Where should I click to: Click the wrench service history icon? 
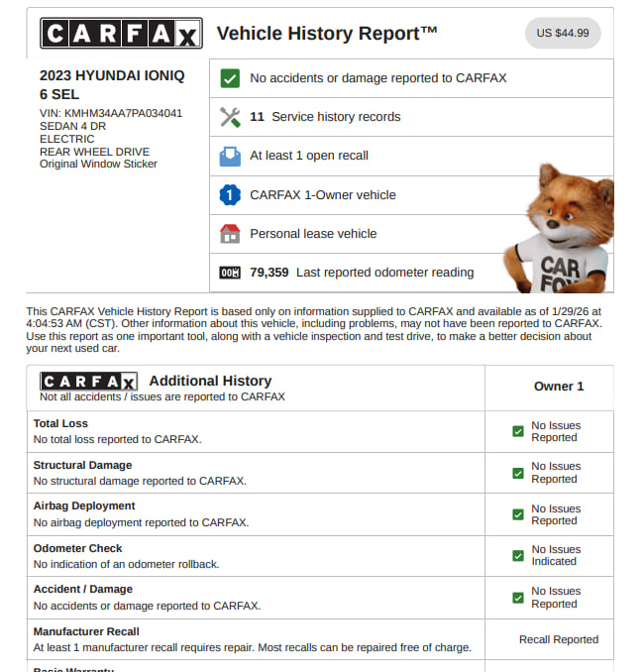[230, 117]
